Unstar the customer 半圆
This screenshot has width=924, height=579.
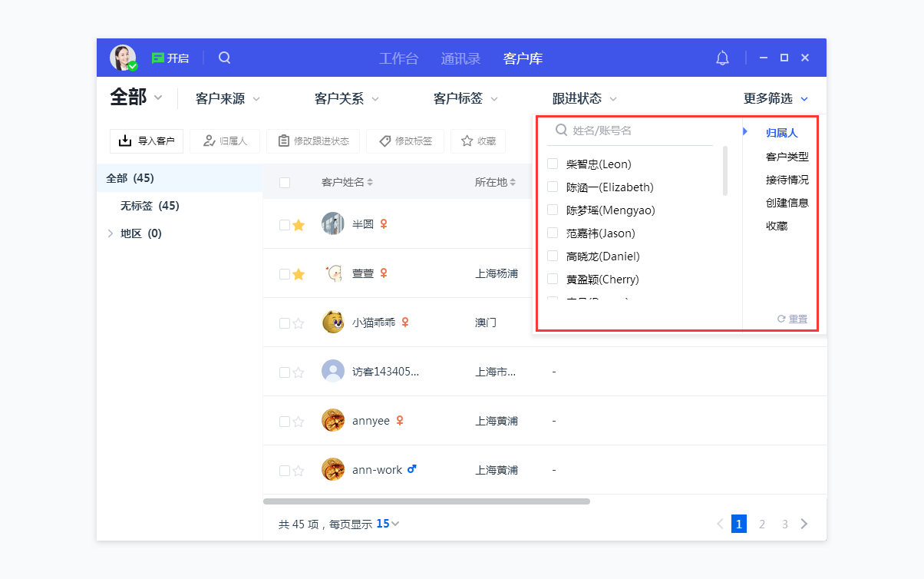(299, 225)
